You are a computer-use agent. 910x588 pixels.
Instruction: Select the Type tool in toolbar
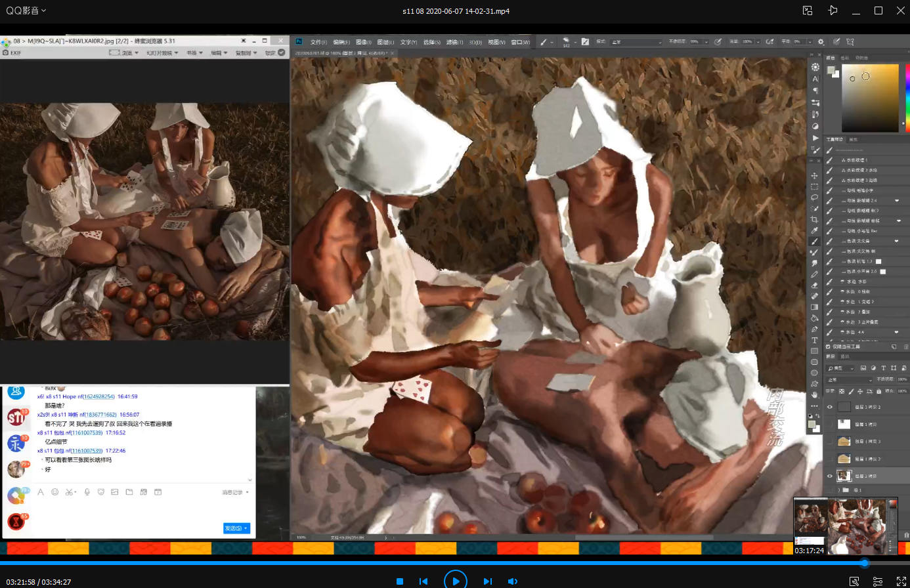click(814, 340)
